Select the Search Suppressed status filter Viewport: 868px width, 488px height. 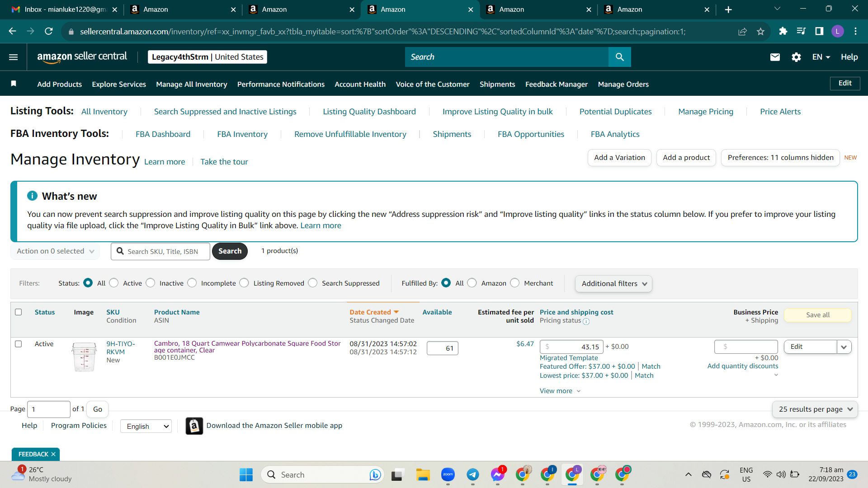coord(313,283)
